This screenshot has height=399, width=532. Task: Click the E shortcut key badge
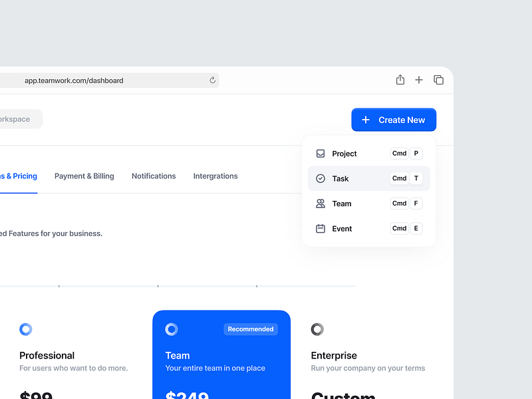point(416,228)
